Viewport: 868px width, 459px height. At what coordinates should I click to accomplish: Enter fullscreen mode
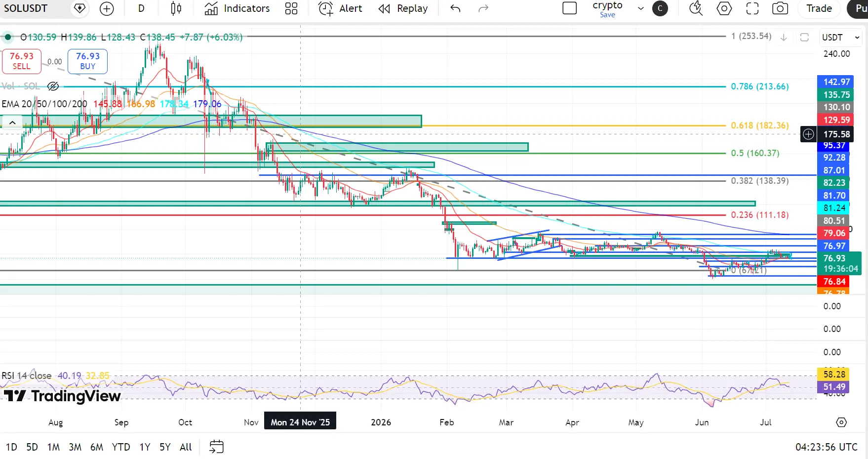coord(752,8)
